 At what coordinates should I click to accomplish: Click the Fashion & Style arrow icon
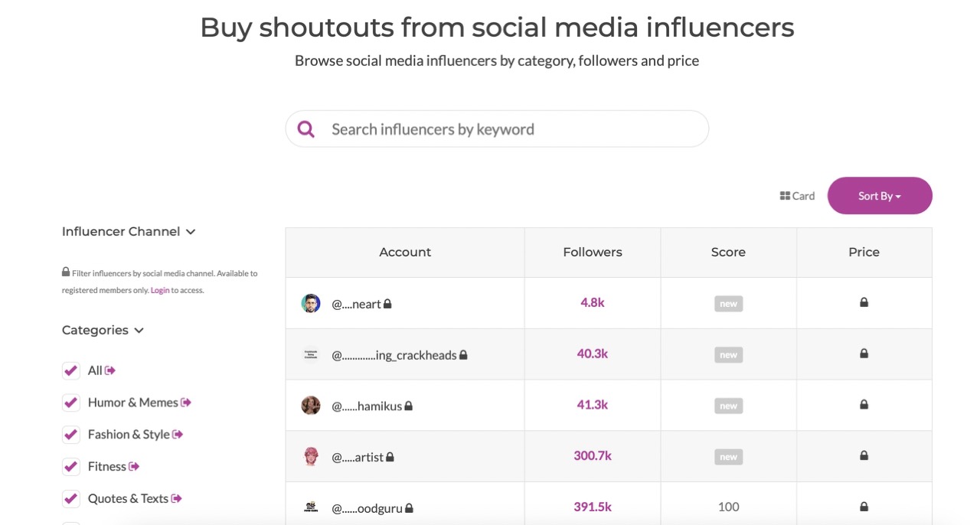[178, 435]
